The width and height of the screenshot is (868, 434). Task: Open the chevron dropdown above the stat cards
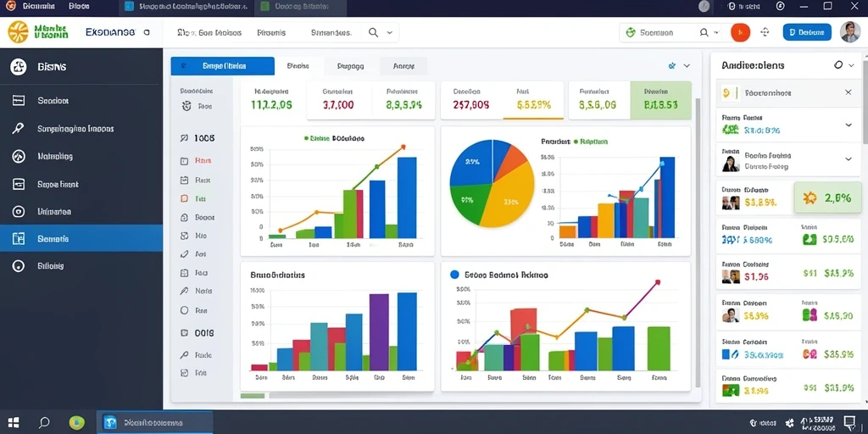pyautogui.click(x=687, y=65)
